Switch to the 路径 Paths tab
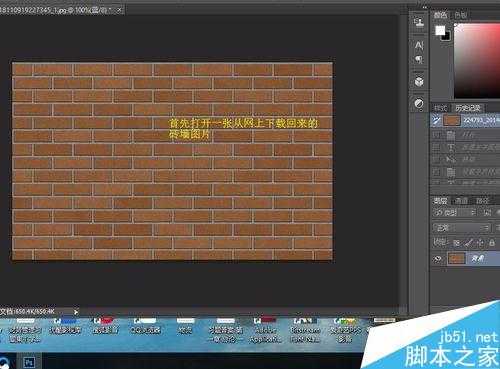500x369 pixels. coord(482,201)
